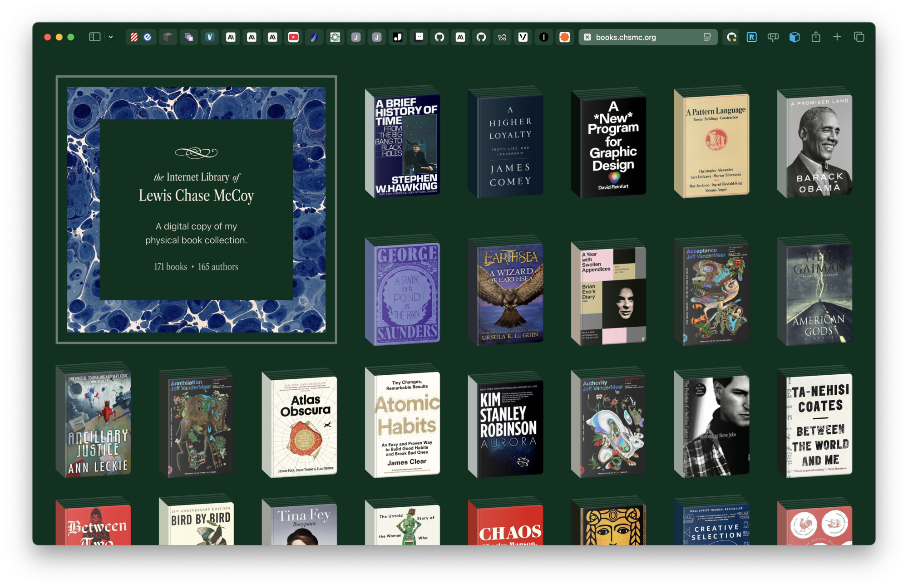Viewport: 908px width, 588px height.
Task: Click the '171 books • 165 authors' text
Action: (x=196, y=267)
